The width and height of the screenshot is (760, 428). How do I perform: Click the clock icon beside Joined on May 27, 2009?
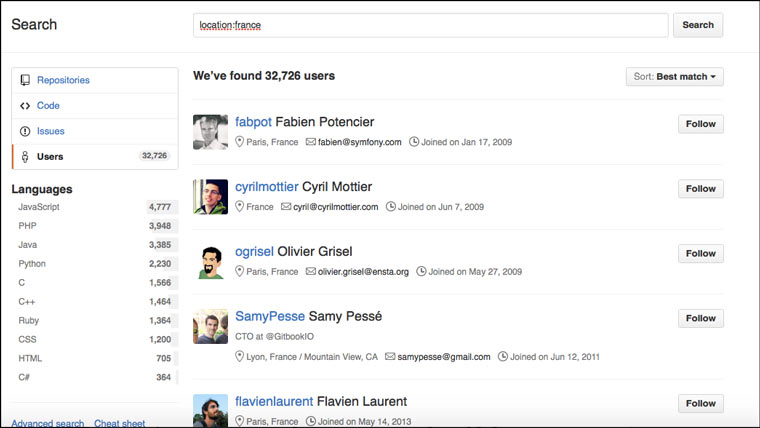coord(421,271)
